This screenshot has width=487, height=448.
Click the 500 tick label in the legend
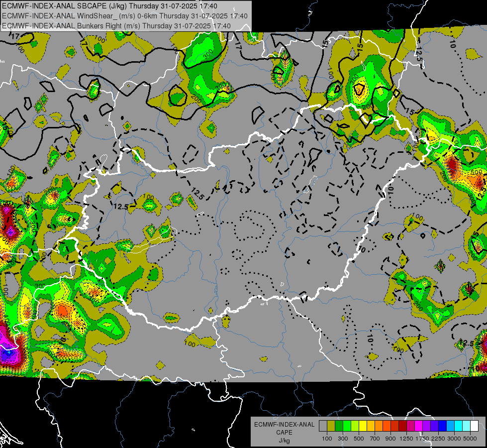point(359,439)
